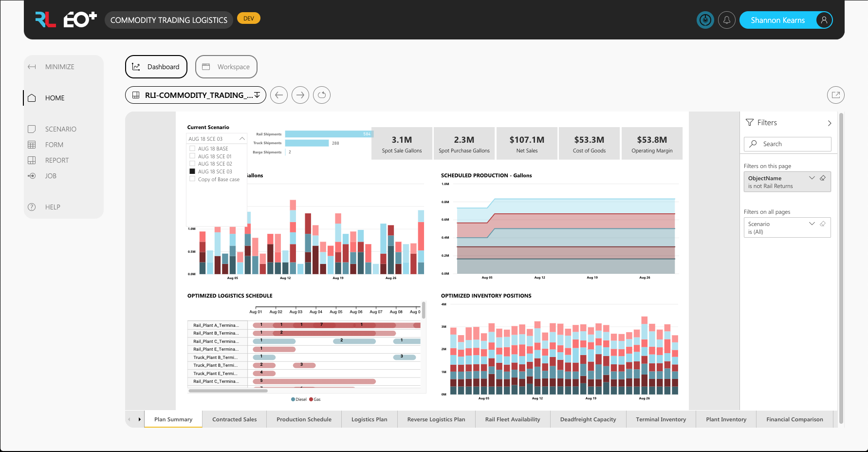Navigate back with the left arrow icon

[x=279, y=95]
